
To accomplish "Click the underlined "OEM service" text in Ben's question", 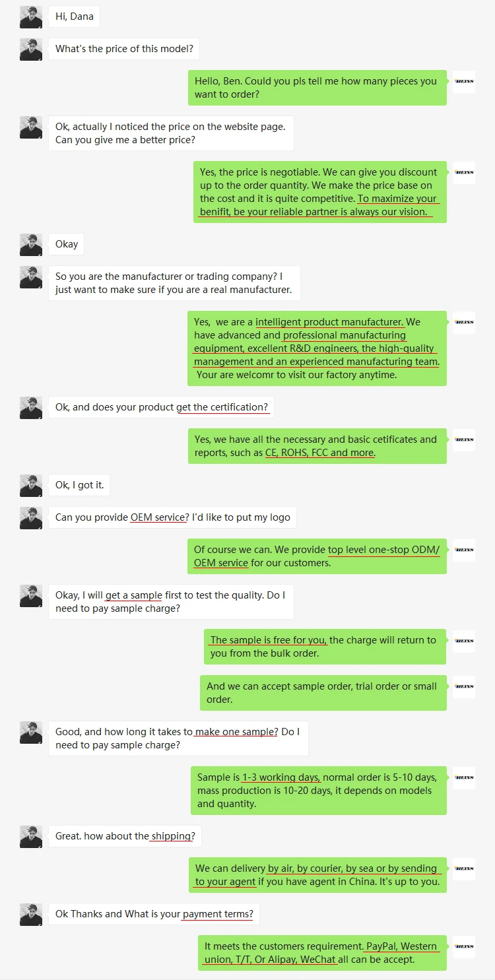I will 158,517.
